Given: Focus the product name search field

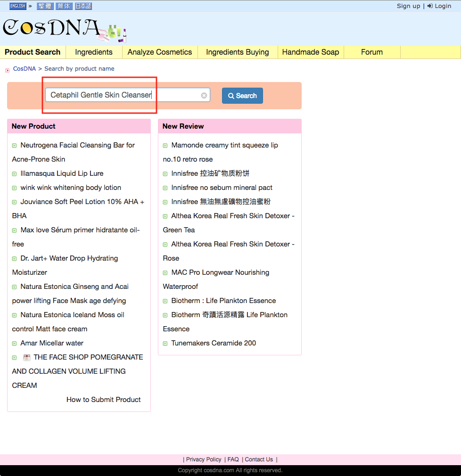Looking at the screenshot, I should tap(128, 95).
